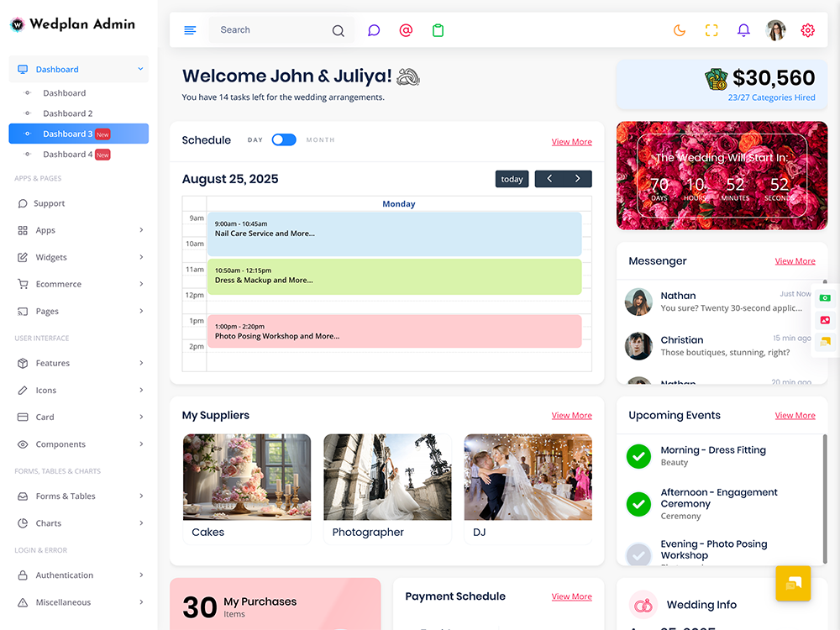The height and width of the screenshot is (630, 840).
Task: Open the green clipboard icon
Action: (438, 30)
